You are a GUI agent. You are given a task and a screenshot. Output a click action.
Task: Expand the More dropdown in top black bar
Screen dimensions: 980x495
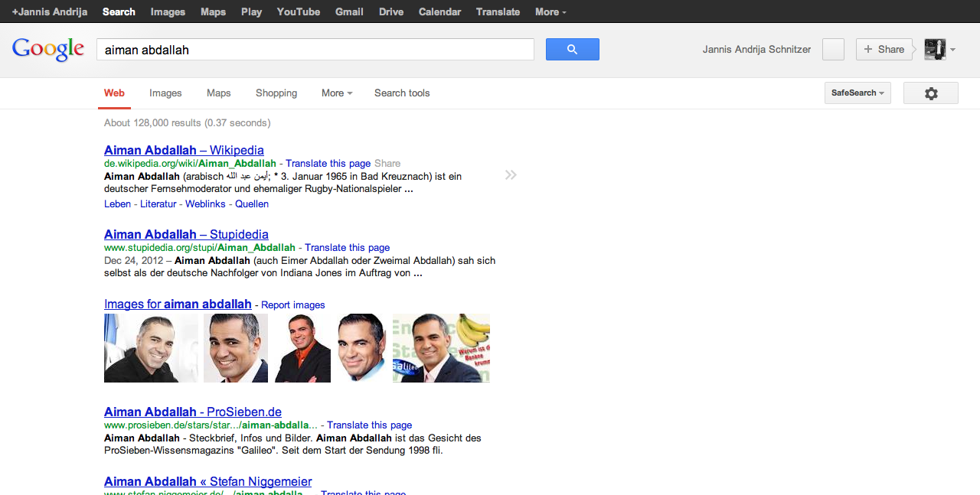pyautogui.click(x=550, y=11)
